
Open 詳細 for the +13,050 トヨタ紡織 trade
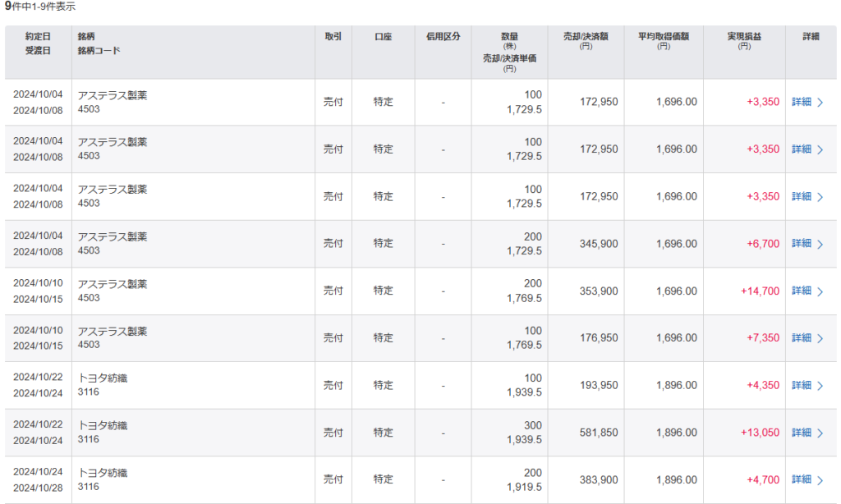point(802,433)
